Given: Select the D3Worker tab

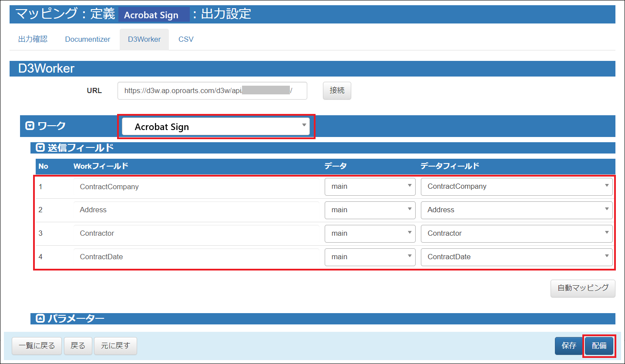Looking at the screenshot, I should tap(144, 39).
